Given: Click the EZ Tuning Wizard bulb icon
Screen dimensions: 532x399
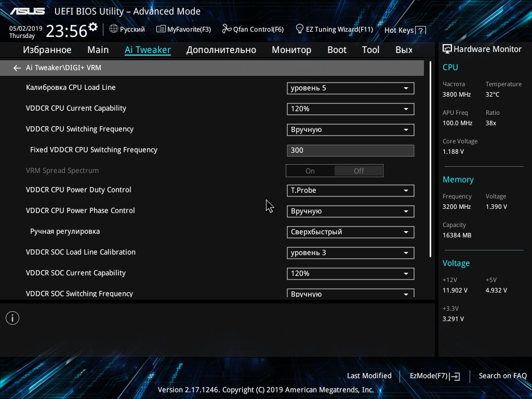Looking at the screenshot, I should 300,29.
